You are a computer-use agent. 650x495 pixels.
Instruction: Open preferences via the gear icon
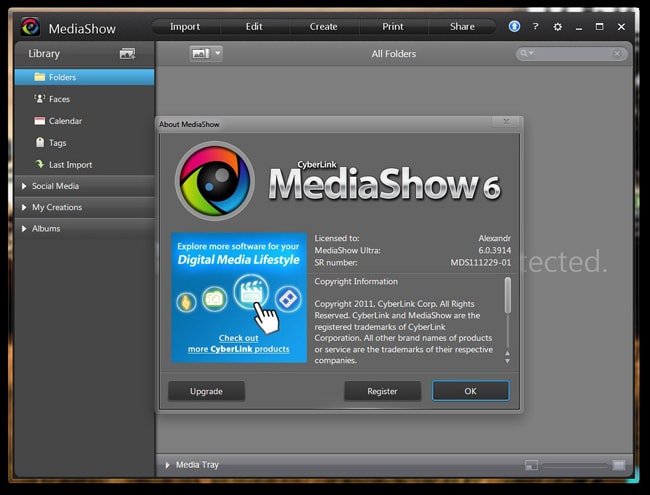click(558, 27)
